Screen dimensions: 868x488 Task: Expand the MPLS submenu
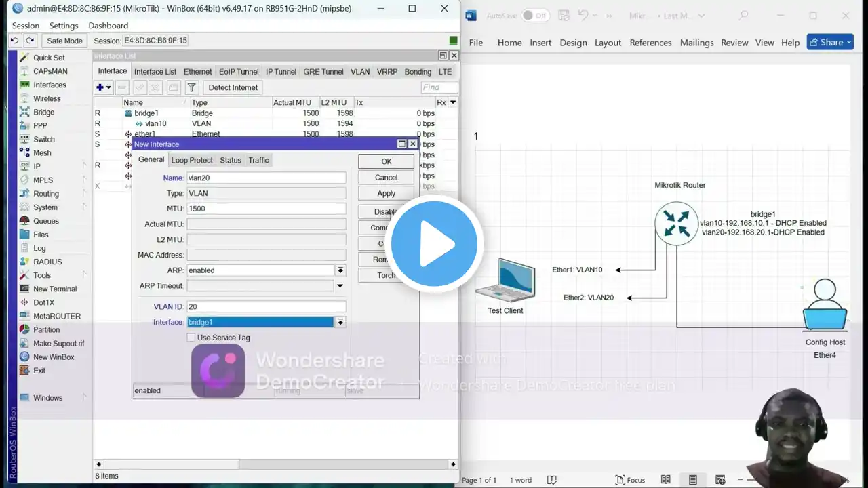tap(85, 180)
